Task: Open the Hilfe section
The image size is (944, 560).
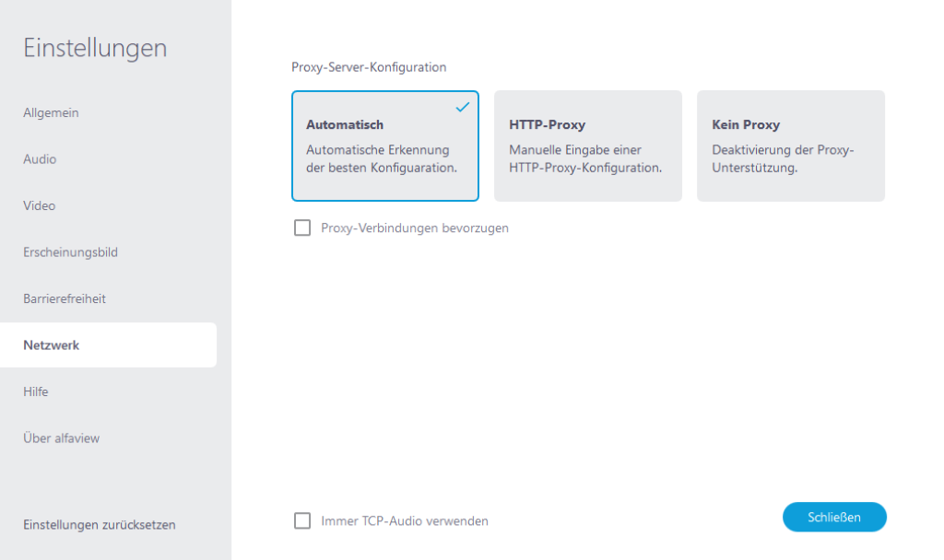Action: tap(37, 391)
